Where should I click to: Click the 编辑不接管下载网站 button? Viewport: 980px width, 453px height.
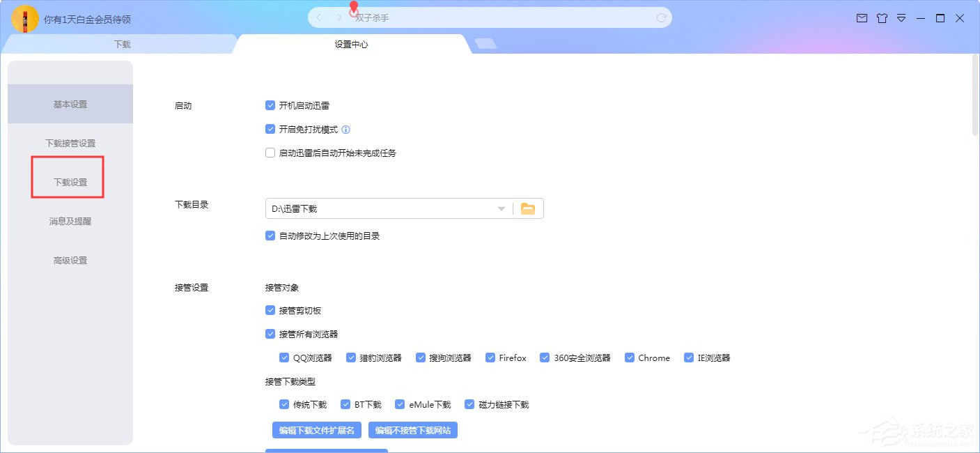(413, 430)
